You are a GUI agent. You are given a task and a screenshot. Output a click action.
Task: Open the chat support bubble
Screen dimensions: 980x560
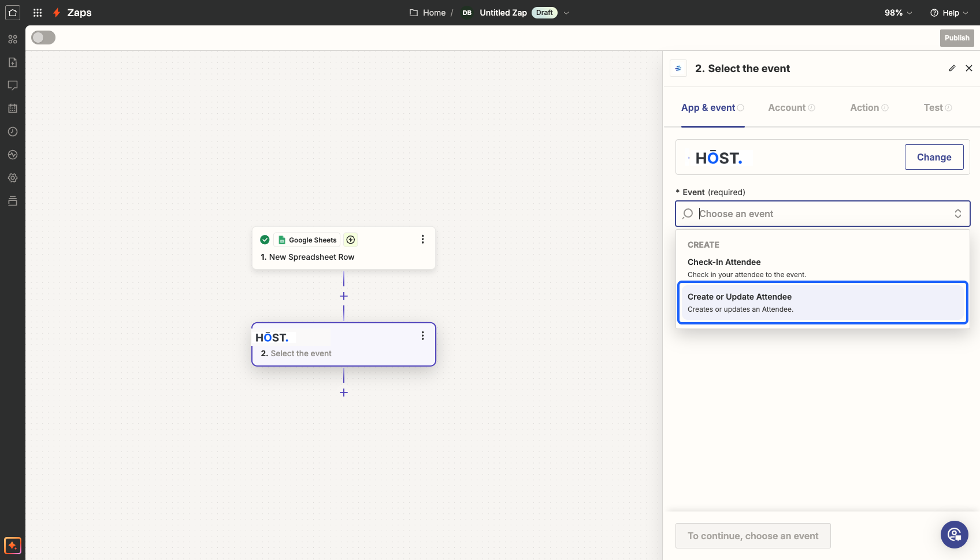pyautogui.click(x=955, y=535)
